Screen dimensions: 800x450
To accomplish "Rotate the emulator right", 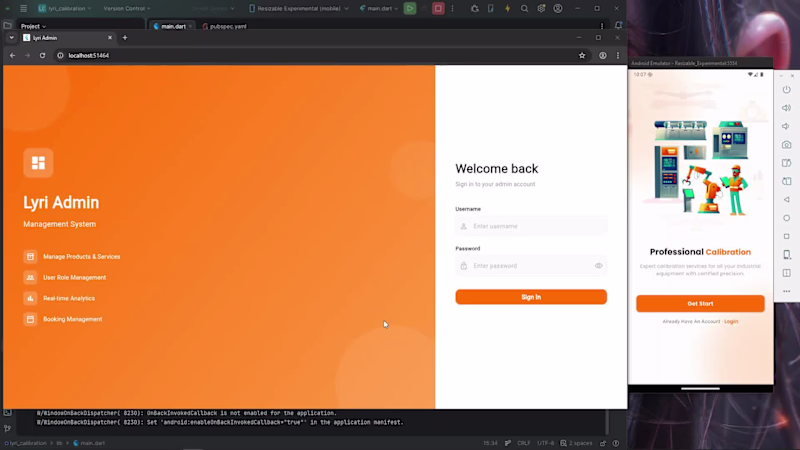I will pyautogui.click(x=786, y=181).
